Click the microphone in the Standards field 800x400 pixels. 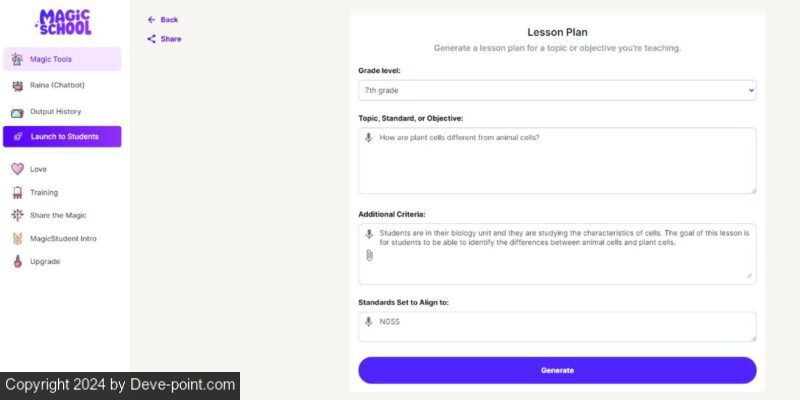click(x=369, y=322)
